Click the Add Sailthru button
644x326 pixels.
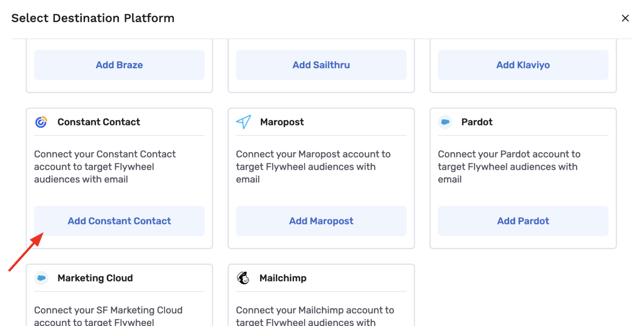(x=321, y=65)
